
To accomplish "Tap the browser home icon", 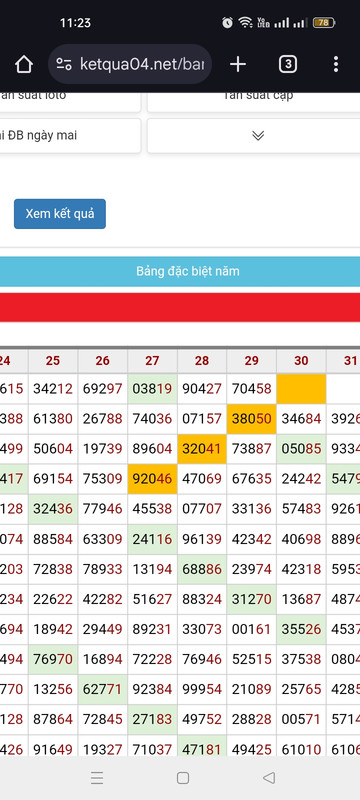I will click(24, 64).
